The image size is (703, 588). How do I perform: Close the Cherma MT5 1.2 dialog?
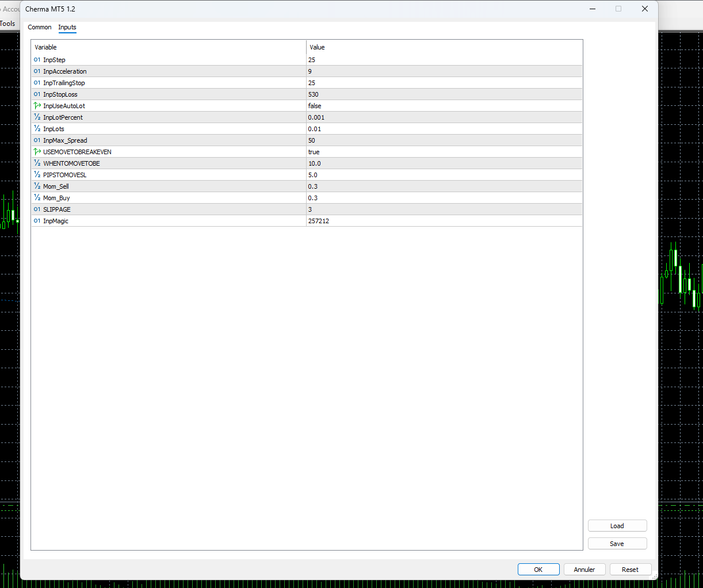coord(645,9)
